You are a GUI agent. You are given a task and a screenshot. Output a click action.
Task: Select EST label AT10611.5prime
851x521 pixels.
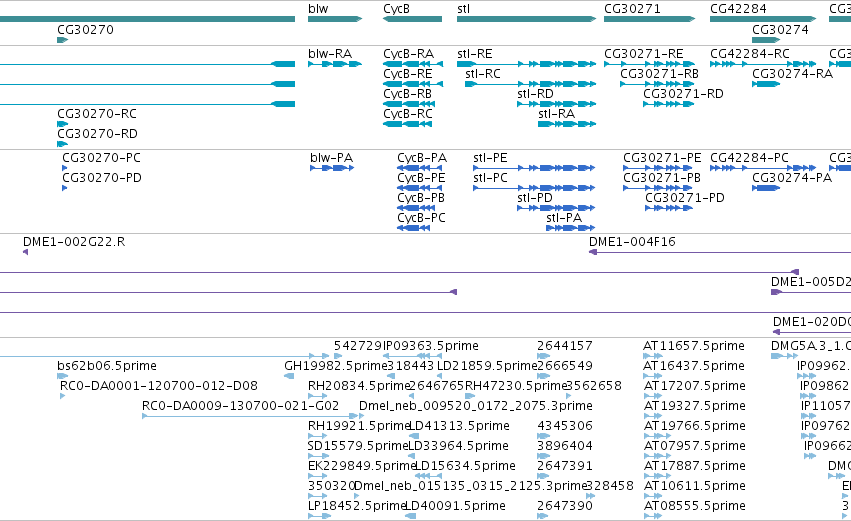coord(694,486)
